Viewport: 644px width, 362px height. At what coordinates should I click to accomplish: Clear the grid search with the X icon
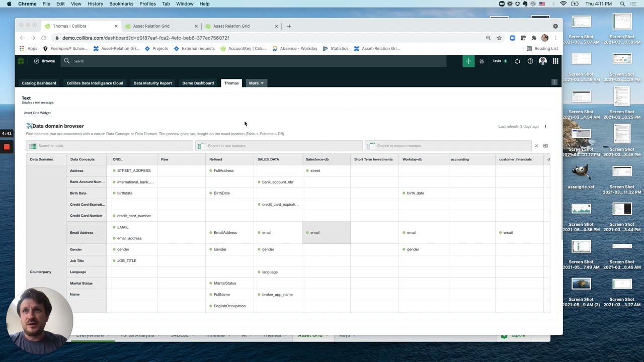pyautogui.click(x=536, y=146)
